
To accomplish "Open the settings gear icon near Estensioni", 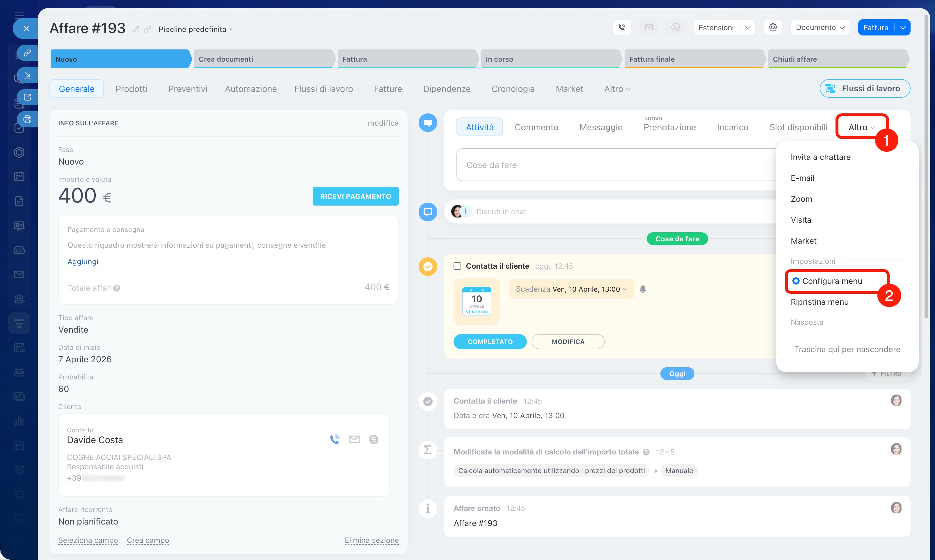I will click(772, 28).
